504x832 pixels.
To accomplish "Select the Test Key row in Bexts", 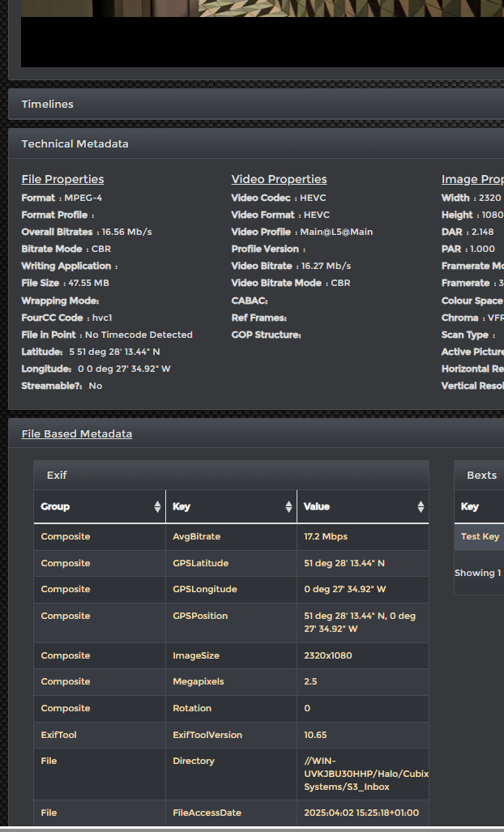I will (480, 536).
